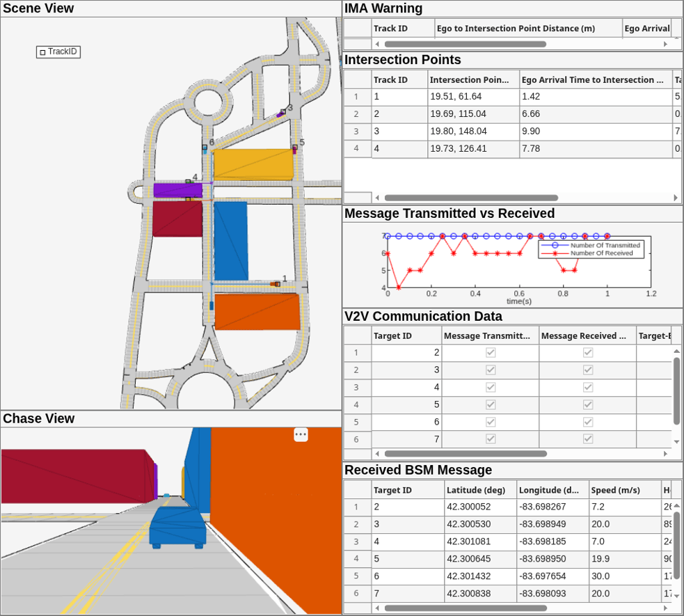This screenshot has width=684, height=616.
Task: Select intersection point cell 19.69, 115.04
Action: 473,114
